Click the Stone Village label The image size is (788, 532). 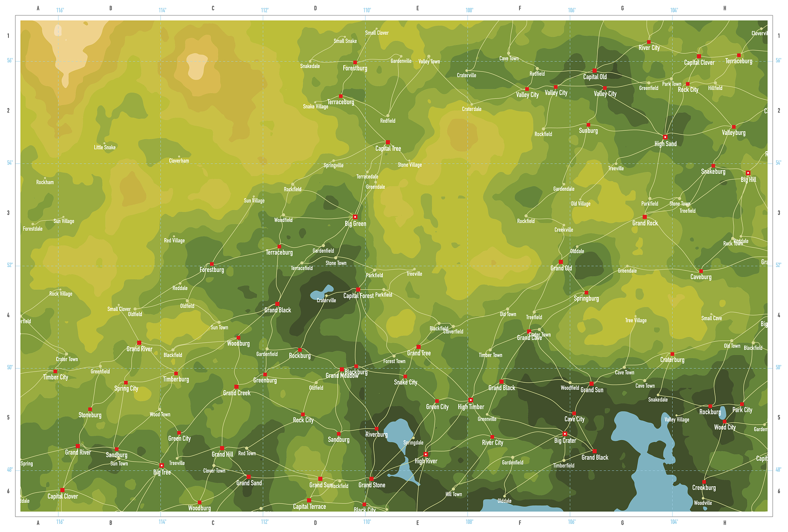(410, 165)
